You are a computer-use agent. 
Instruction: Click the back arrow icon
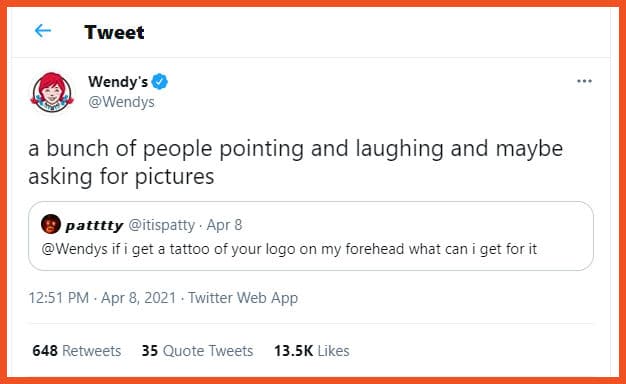coord(43,31)
